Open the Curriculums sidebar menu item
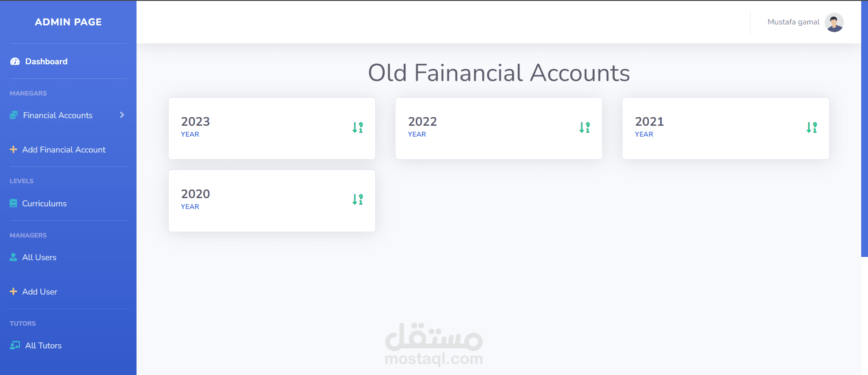 click(x=44, y=204)
